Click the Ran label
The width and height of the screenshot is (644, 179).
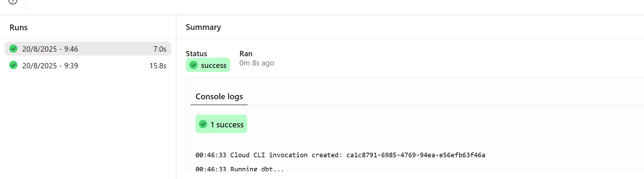(246, 54)
